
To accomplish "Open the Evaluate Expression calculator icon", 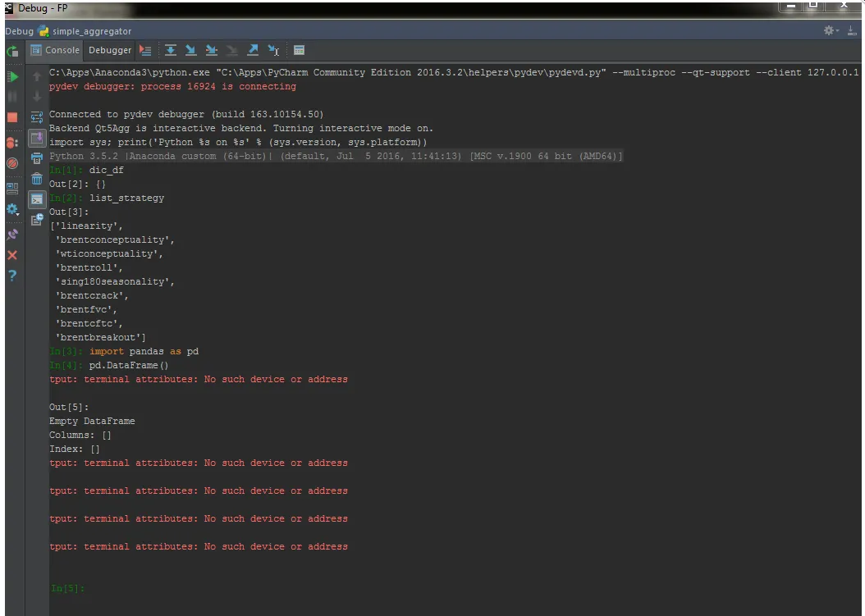I will (x=299, y=50).
